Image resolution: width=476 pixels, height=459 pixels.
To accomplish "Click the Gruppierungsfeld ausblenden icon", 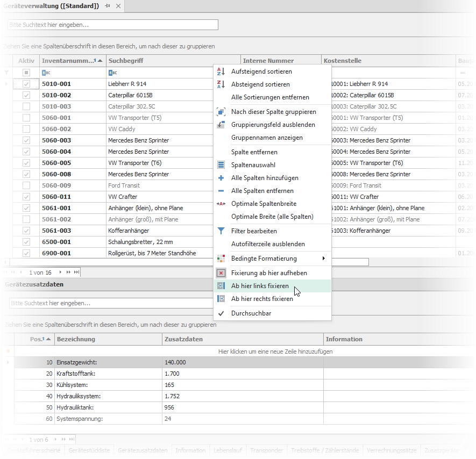I will pyautogui.click(x=221, y=125).
